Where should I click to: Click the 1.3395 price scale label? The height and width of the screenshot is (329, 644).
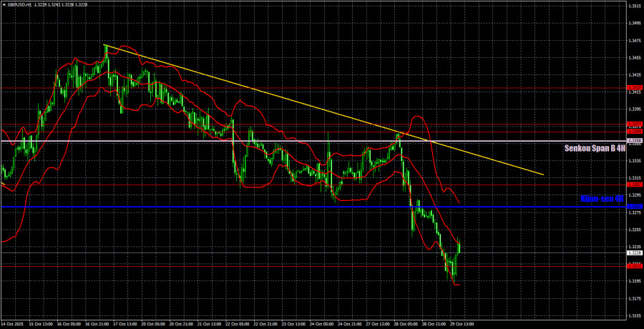pos(634,109)
